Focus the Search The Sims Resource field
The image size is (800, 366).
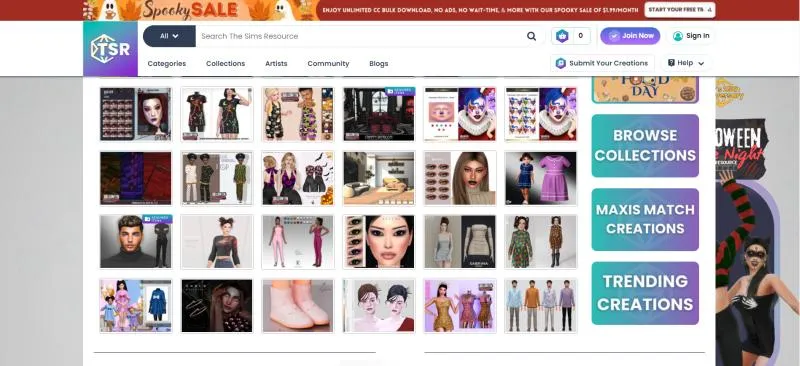360,36
